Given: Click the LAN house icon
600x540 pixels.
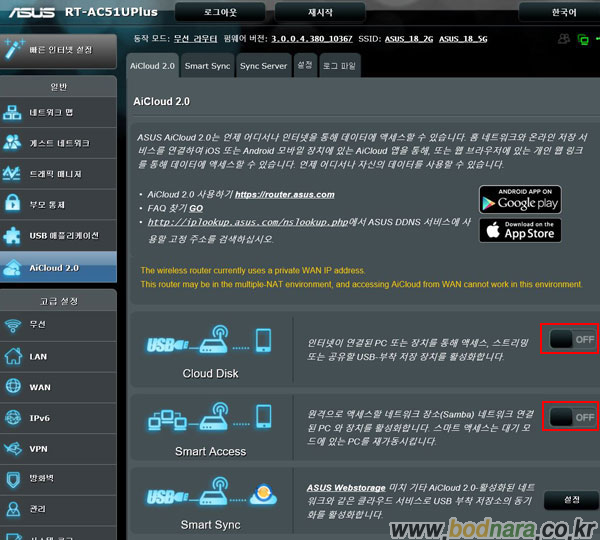Looking at the screenshot, I should click(x=13, y=356).
